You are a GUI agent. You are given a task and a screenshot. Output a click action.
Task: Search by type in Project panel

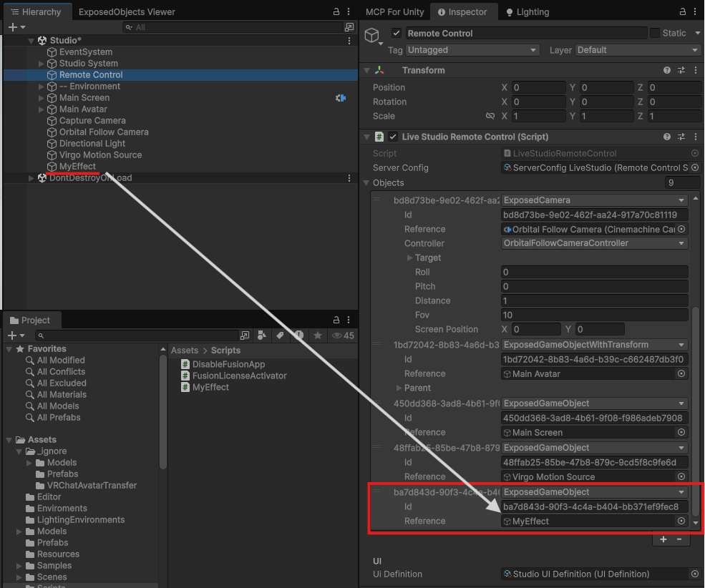tap(262, 335)
